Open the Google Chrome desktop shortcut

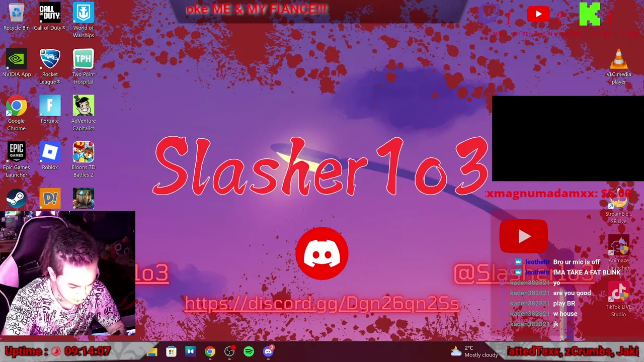tap(16, 114)
